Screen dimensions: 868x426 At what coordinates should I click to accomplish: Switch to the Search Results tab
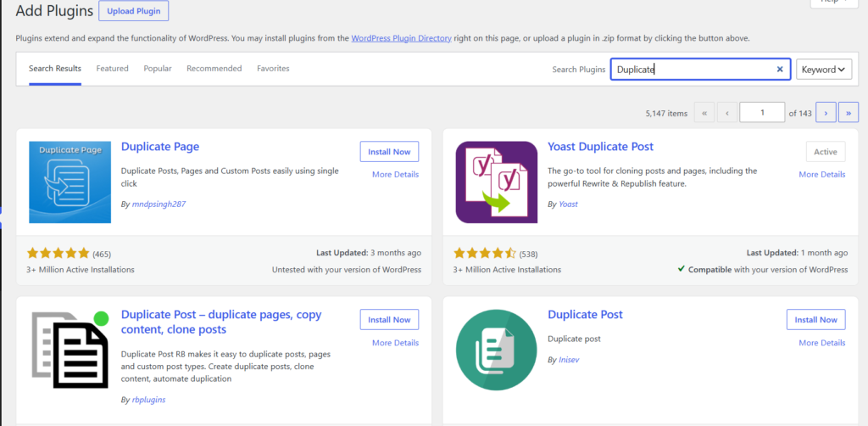click(x=55, y=69)
